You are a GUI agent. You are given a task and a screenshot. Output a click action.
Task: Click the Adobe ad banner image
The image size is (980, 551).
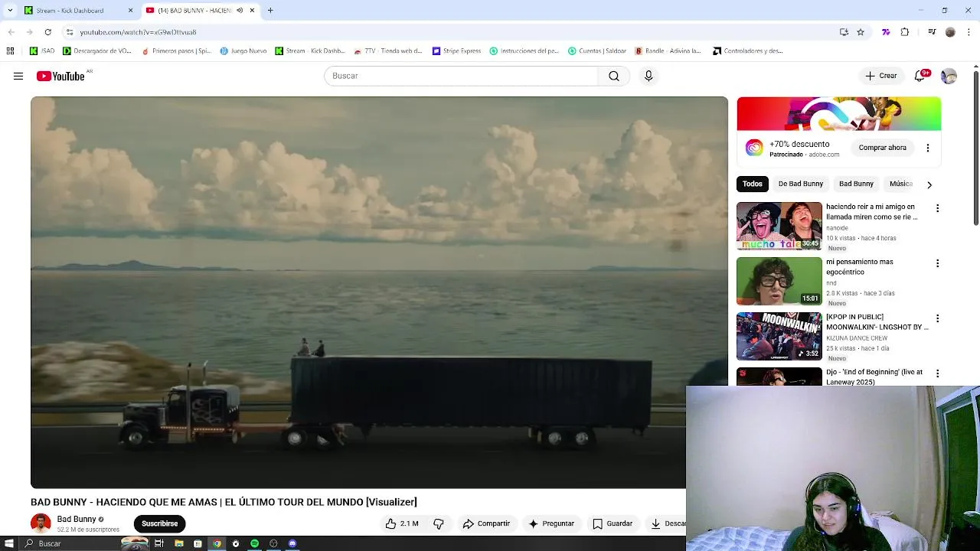pyautogui.click(x=838, y=114)
